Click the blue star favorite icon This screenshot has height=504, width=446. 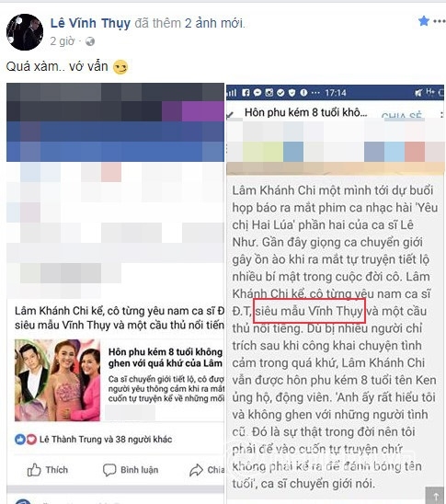pyautogui.click(x=424, y=21)
